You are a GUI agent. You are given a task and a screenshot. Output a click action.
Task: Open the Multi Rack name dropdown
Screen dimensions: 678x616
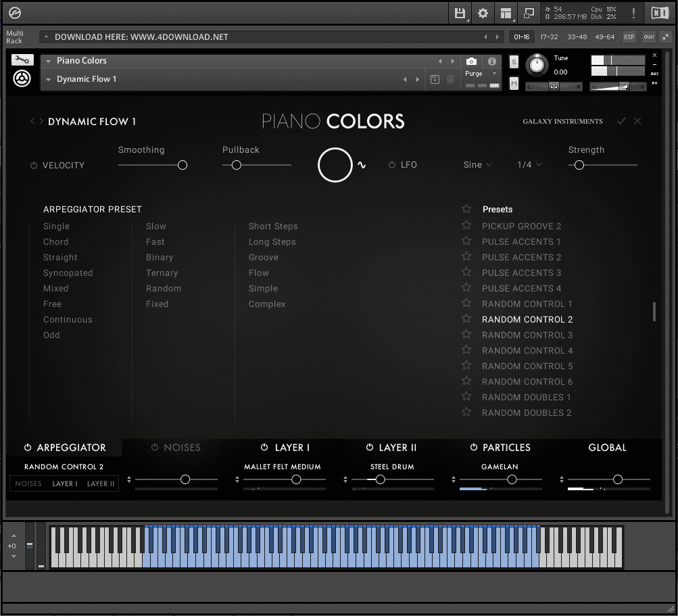pyautogui.click(x=46, y=37)
